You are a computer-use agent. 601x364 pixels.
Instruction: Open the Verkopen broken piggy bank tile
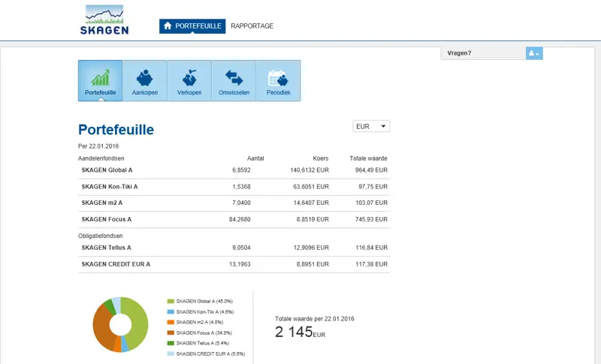pyautogui.click(x=189, y=81)
